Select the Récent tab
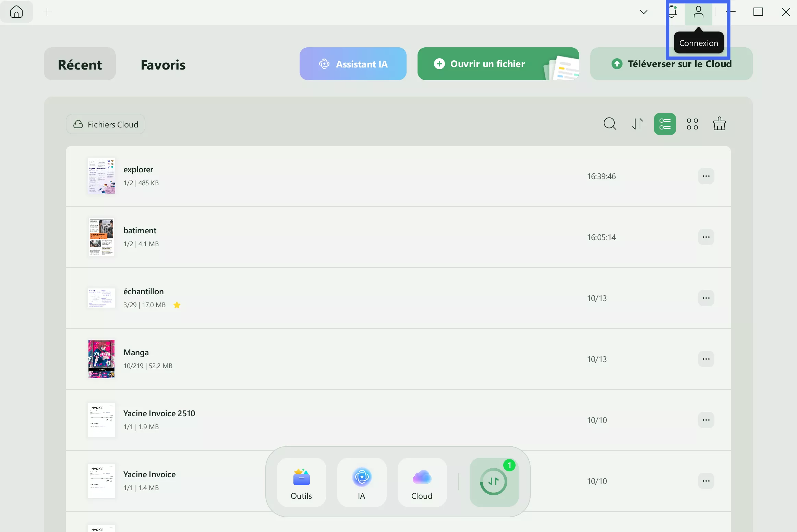797x532 pixels. pos(80,64)
